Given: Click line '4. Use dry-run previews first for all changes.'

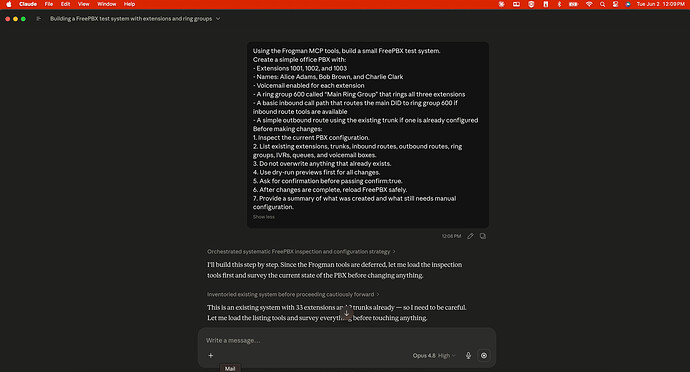Looking at the screenshot, I should tap(316, 172).
